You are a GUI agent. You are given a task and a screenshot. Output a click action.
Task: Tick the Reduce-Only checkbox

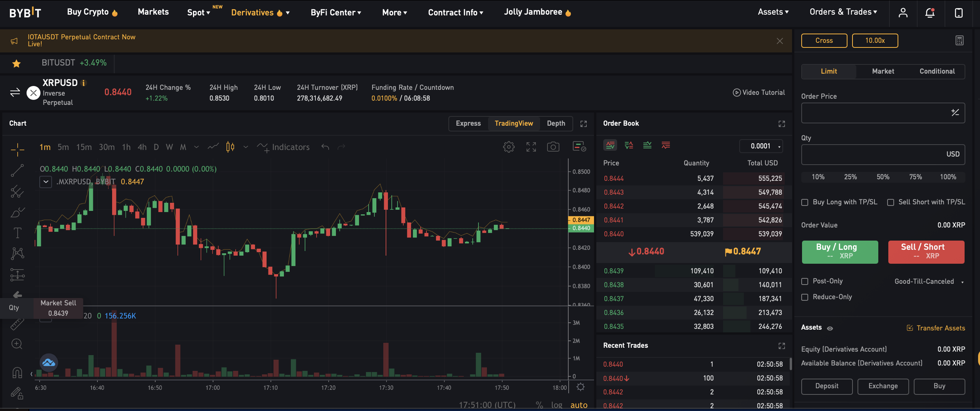pos(805,297)
